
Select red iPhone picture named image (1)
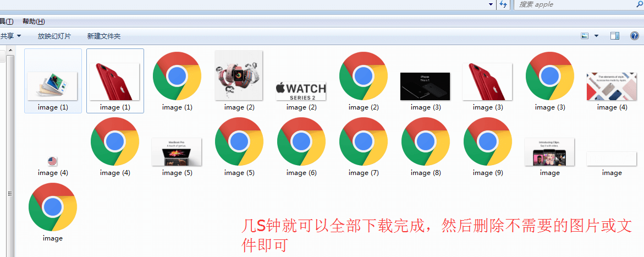(x=115, y=80)
